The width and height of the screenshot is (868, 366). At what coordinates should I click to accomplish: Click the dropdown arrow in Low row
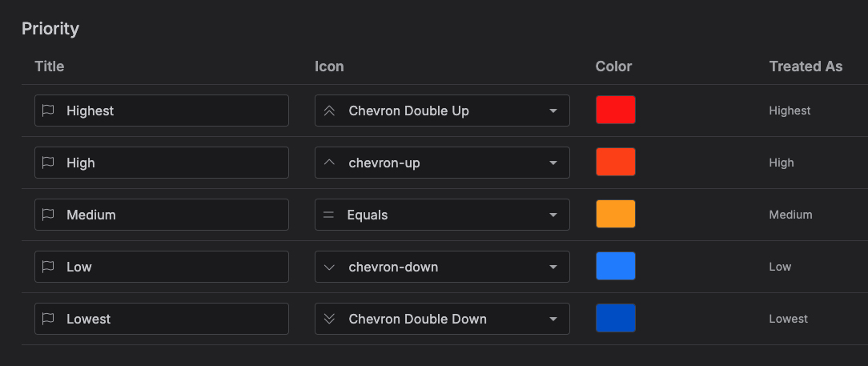pos(553,267)
